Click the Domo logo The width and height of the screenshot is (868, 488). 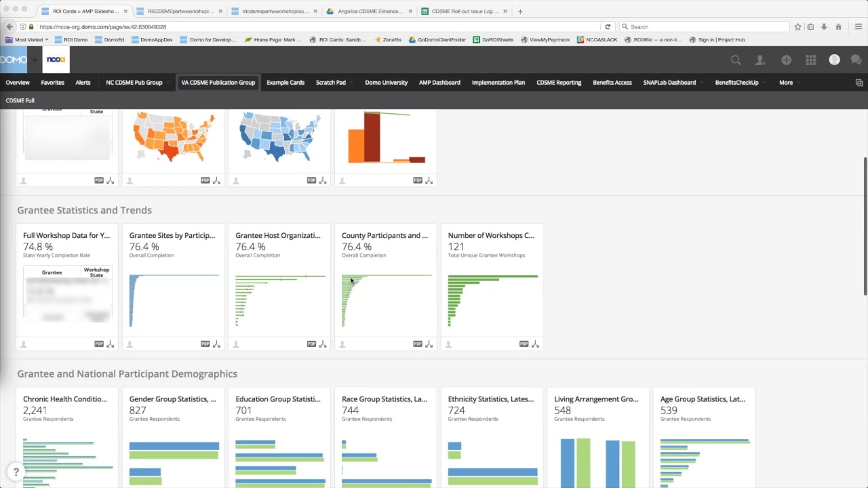coord(13,60)
